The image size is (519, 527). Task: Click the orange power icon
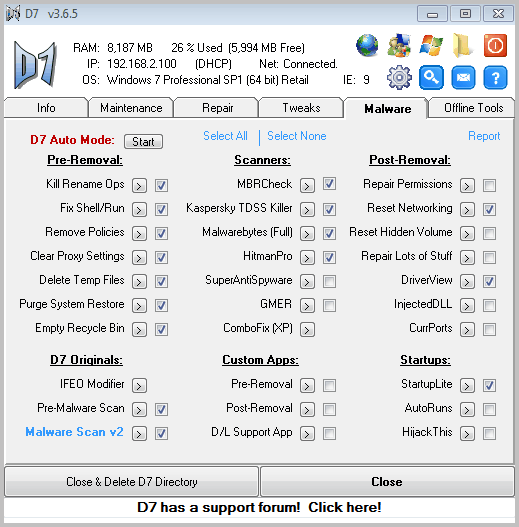pos(495,45)
